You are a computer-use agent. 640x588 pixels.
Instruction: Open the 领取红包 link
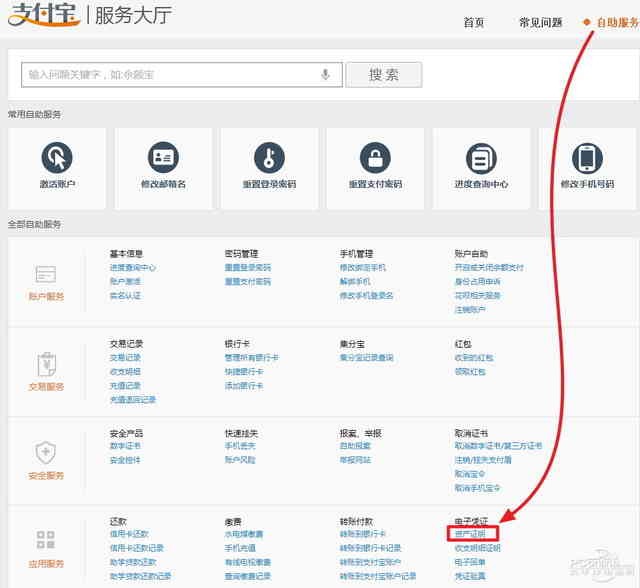[x=470, y=372]
